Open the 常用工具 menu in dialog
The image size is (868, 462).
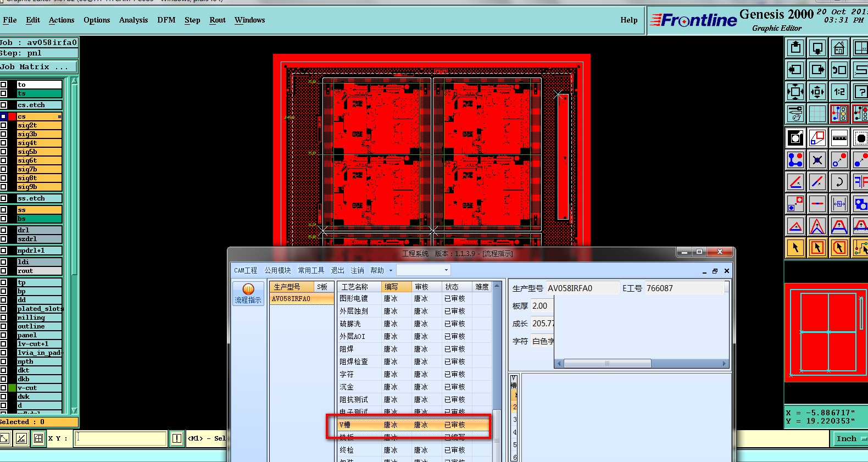[311, 271]
